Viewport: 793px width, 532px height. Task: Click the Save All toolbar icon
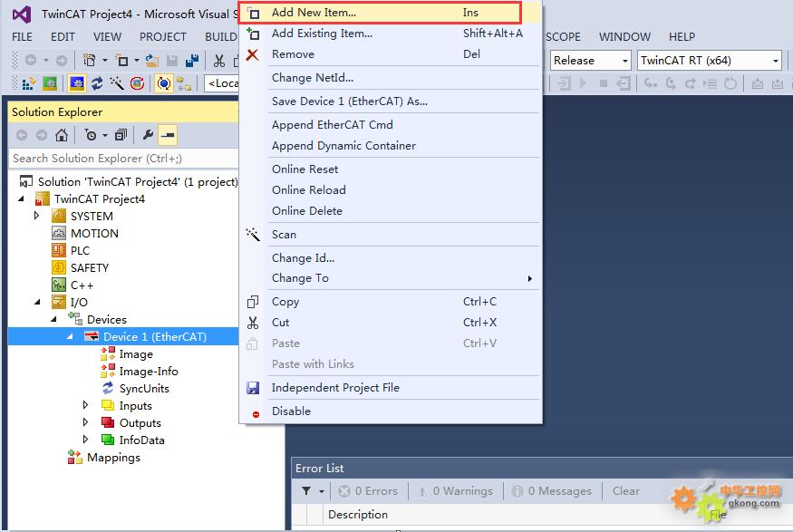(192, 61)
